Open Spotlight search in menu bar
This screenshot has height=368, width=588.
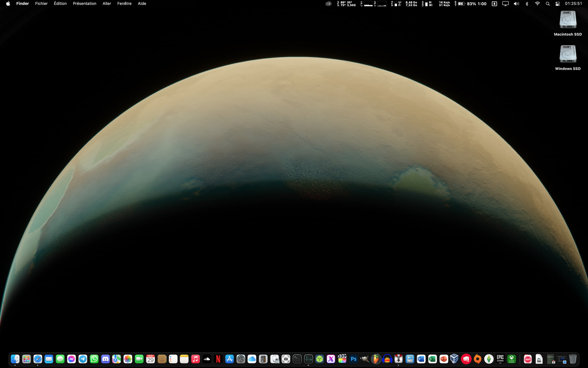[548, 4]
